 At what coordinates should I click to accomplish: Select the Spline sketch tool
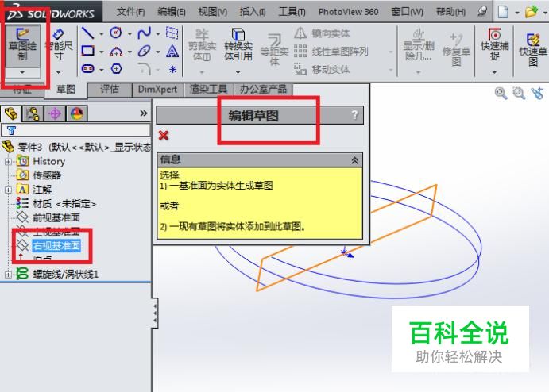[x=145, y=33]
